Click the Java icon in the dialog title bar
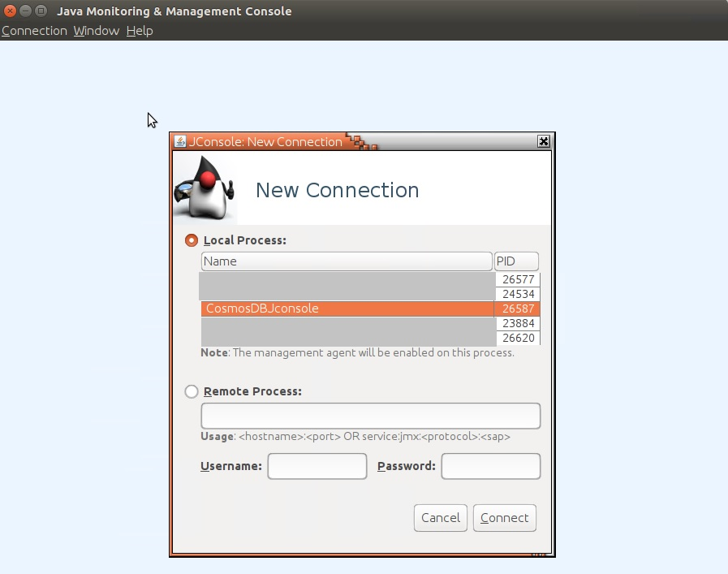This screenshot has width=728, height=574. coord(180,141)
